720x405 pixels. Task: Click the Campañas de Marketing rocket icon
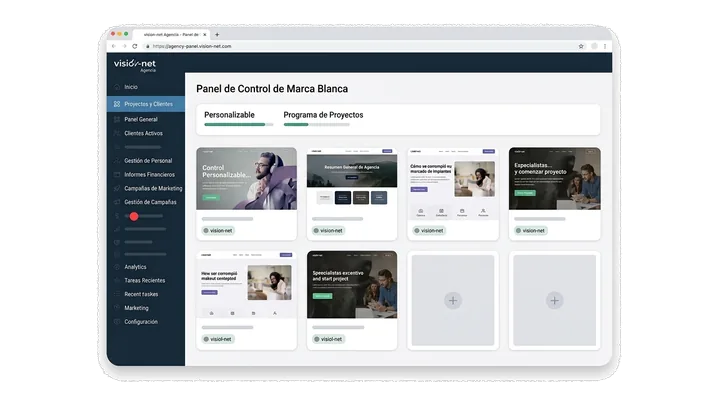tap(117, 188)
